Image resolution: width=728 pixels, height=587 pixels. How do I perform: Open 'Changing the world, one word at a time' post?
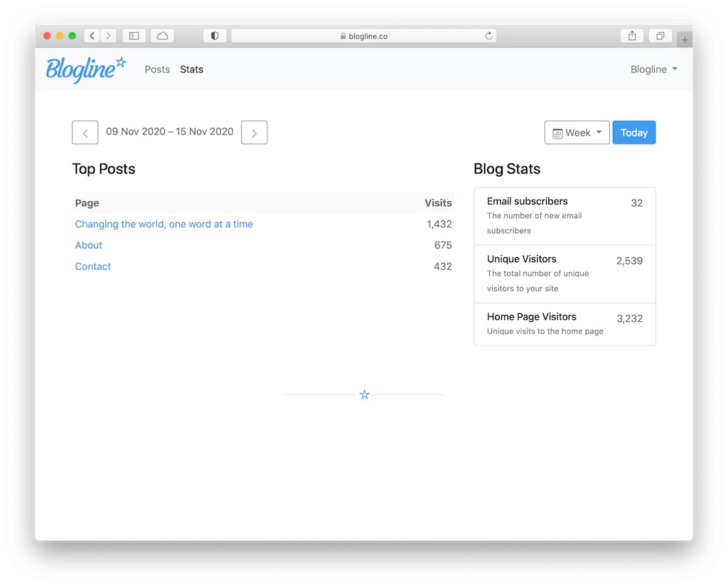point(164,224)
